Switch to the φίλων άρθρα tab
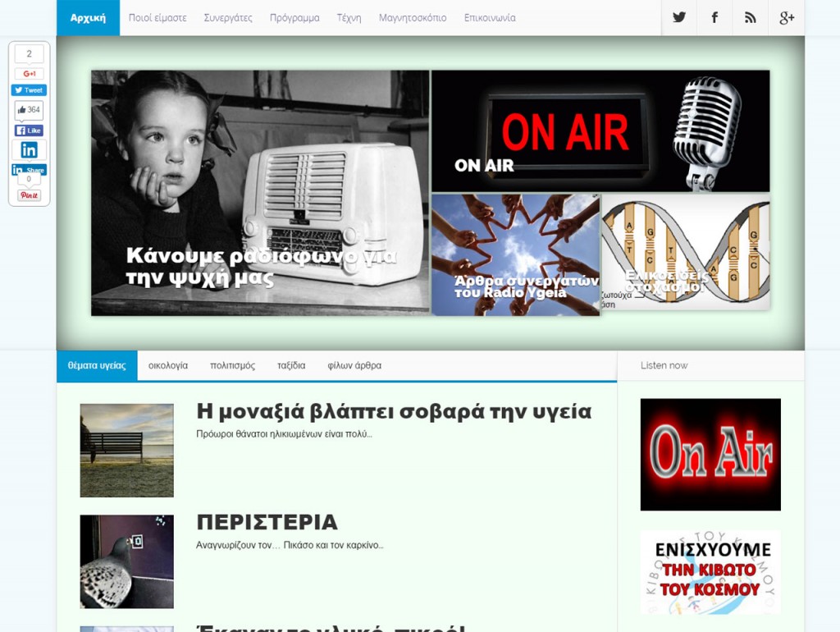The width and height of the screenshot is (840, 632). (354, 365)
